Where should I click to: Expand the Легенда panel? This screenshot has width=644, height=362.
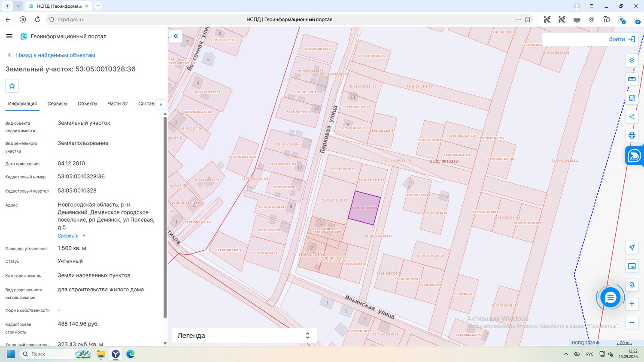click(244, 335)
